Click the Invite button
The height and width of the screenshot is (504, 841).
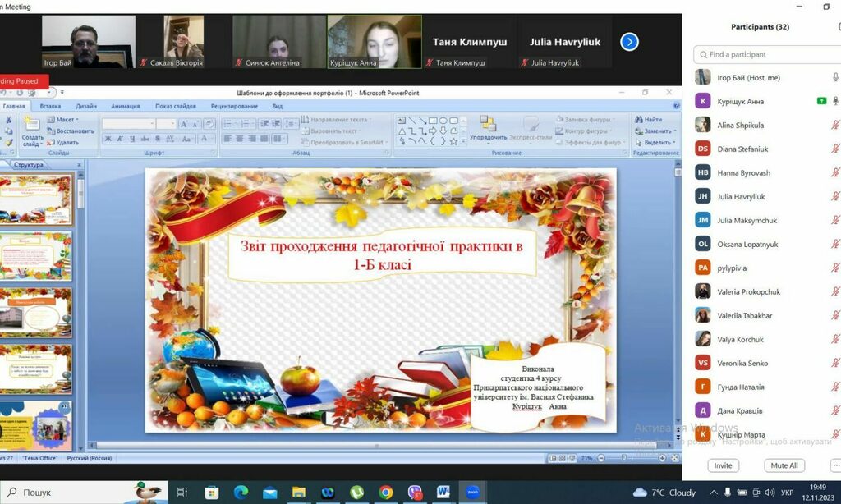tap(723, 465)
